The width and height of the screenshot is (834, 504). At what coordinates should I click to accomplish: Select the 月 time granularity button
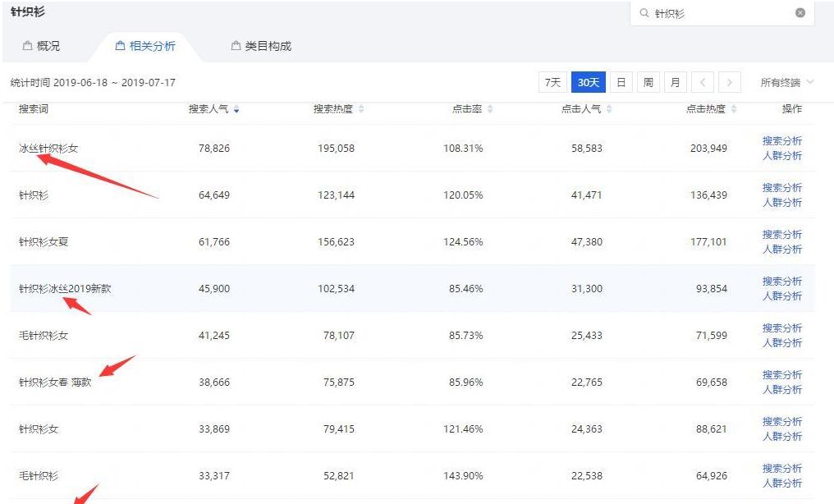pyautogui.click(x=675, y=82)
